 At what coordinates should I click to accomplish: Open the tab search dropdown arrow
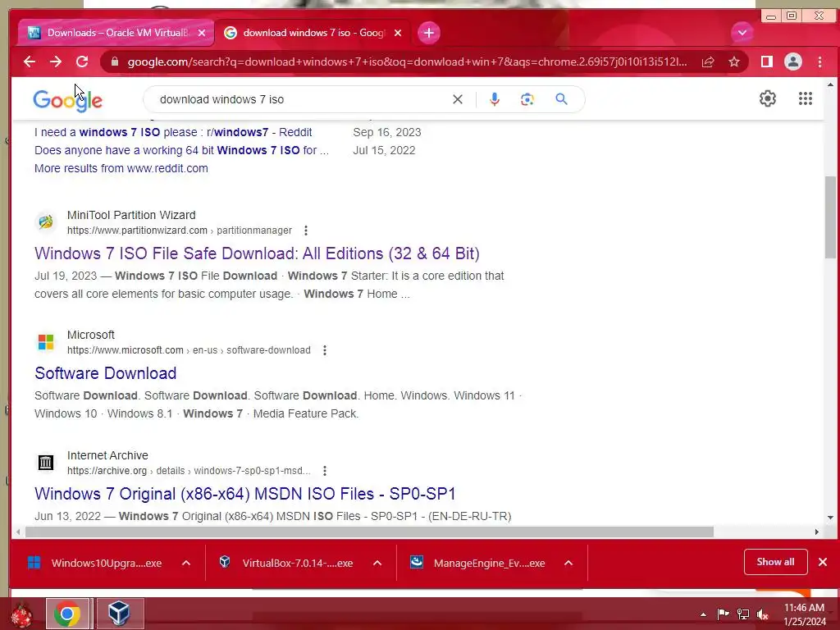tap(742, 33)
